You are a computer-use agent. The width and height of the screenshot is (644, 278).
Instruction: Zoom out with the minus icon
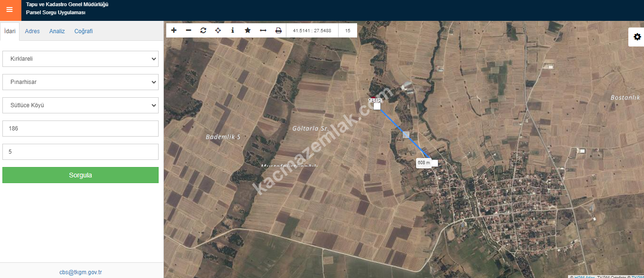(189, 30)
